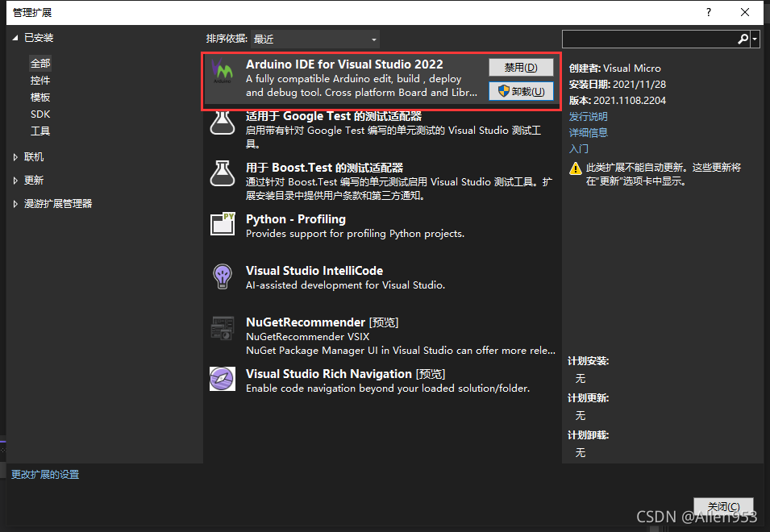This screenshot has width=770, height=532.
Task: Select the 模板 category
Action: 40,98
